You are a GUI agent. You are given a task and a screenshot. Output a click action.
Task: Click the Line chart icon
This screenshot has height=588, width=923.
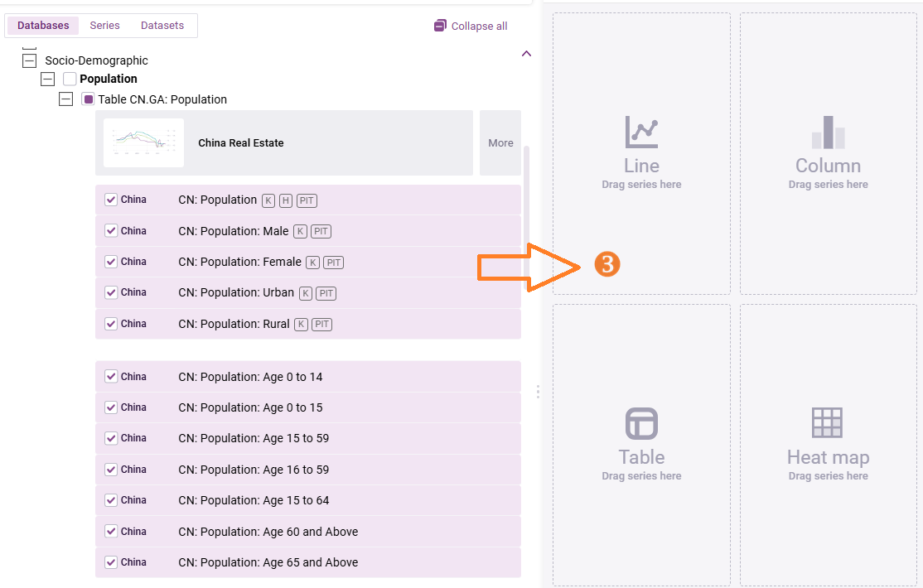[x=641, y=132]
